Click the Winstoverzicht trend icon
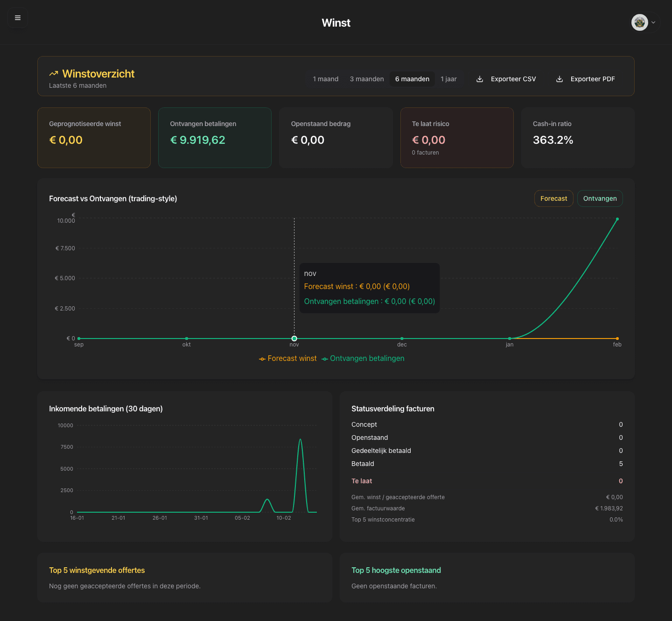 point(54,74)
